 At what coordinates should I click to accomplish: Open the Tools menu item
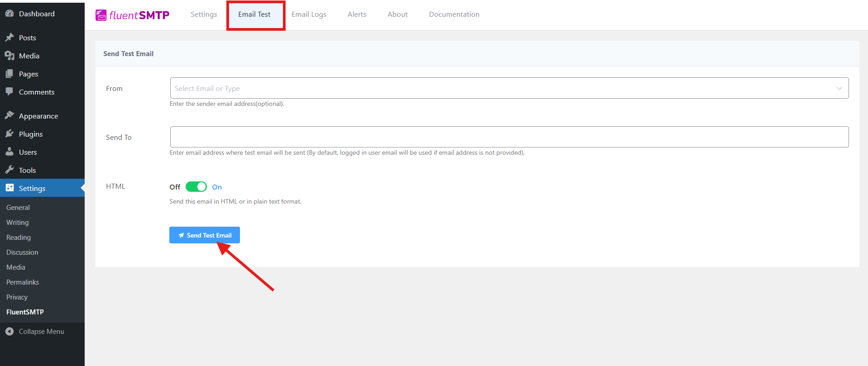(x=27, y=170)
